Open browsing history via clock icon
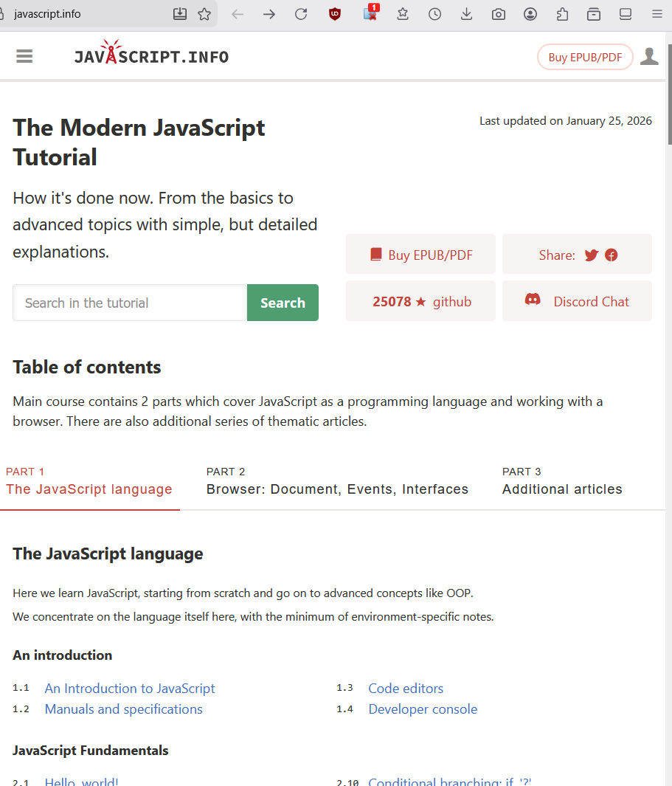 pyautogui.click(x=434, y=13)
